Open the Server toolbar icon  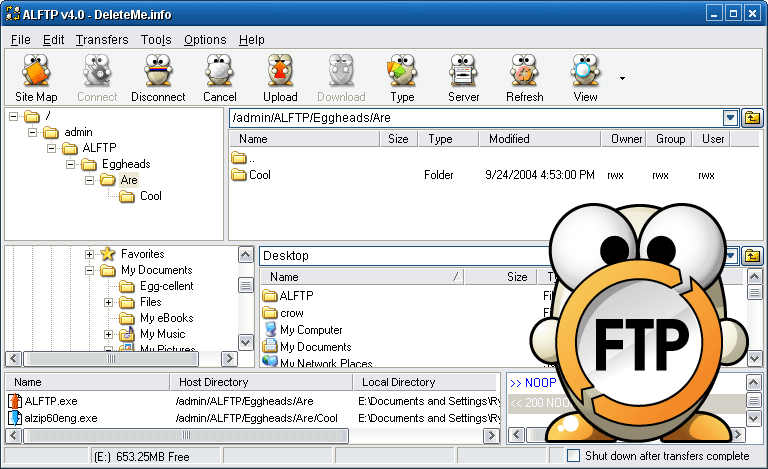(463, 78)
